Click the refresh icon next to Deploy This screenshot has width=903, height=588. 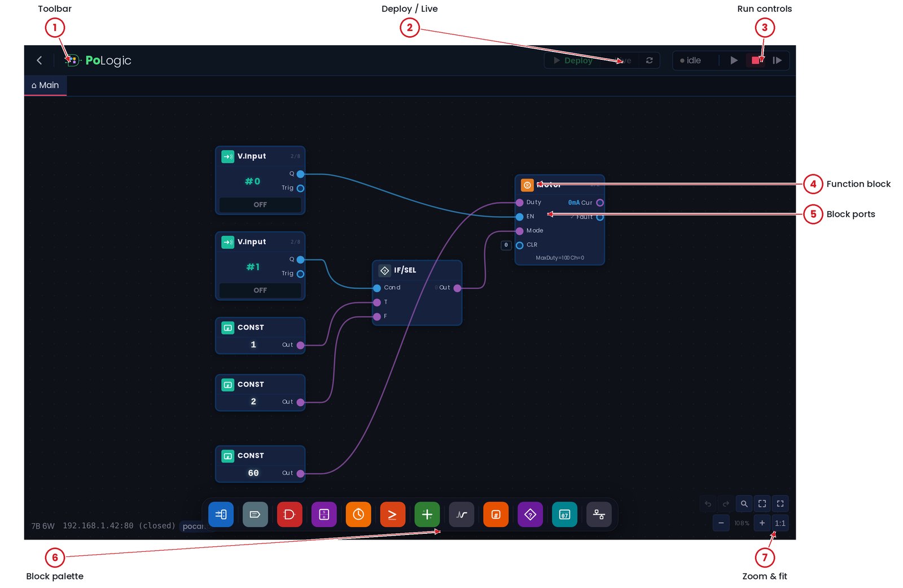pos(650,60)
